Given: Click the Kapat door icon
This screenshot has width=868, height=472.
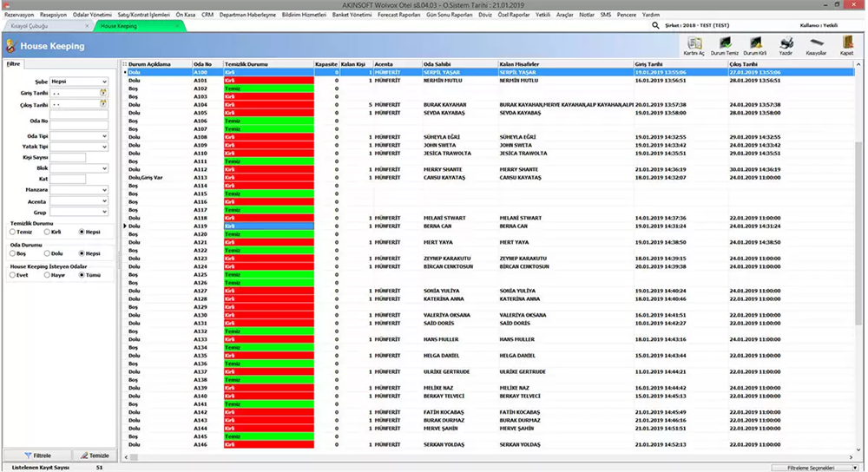Looking at the screenshot, I should coord(847,44).
